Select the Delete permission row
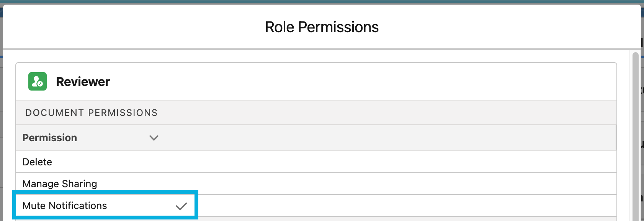This screenshot has height=221, width=644. pos(37,162)
